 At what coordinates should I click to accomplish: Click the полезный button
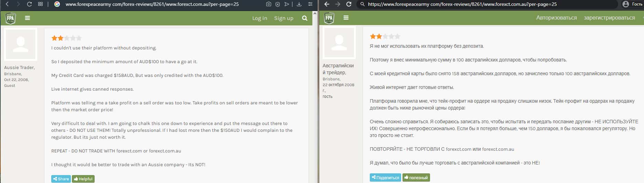pos(416,178)
